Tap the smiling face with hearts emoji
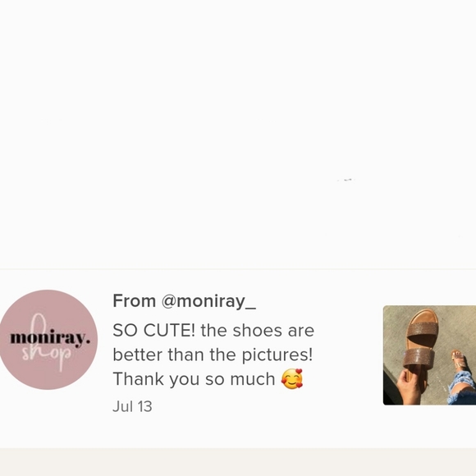476x476 pixels. click(292, 379)
